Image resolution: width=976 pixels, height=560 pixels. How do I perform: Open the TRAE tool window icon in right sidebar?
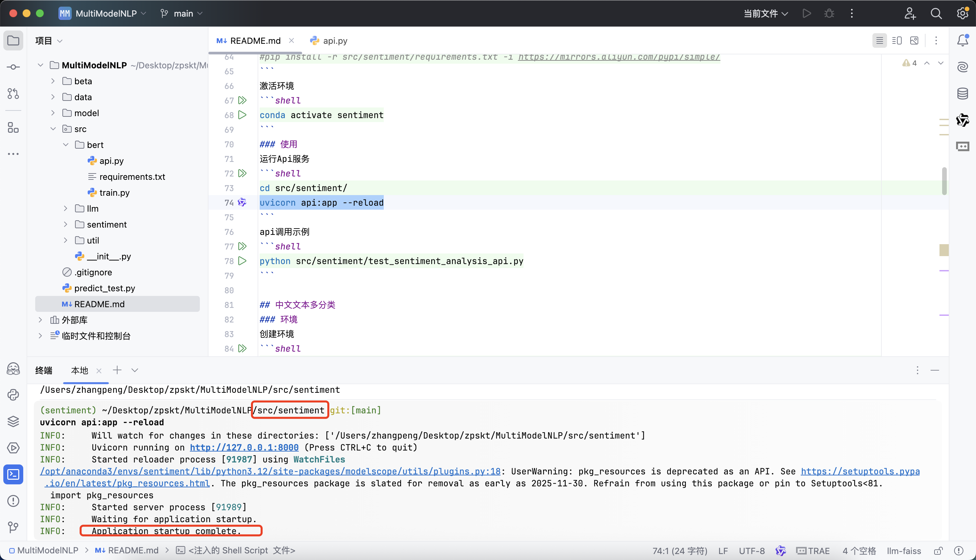point(962,147)
